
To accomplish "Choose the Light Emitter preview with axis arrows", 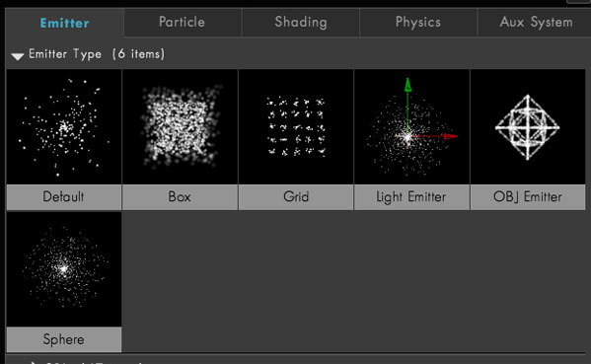I will click(x=411, y=126).
